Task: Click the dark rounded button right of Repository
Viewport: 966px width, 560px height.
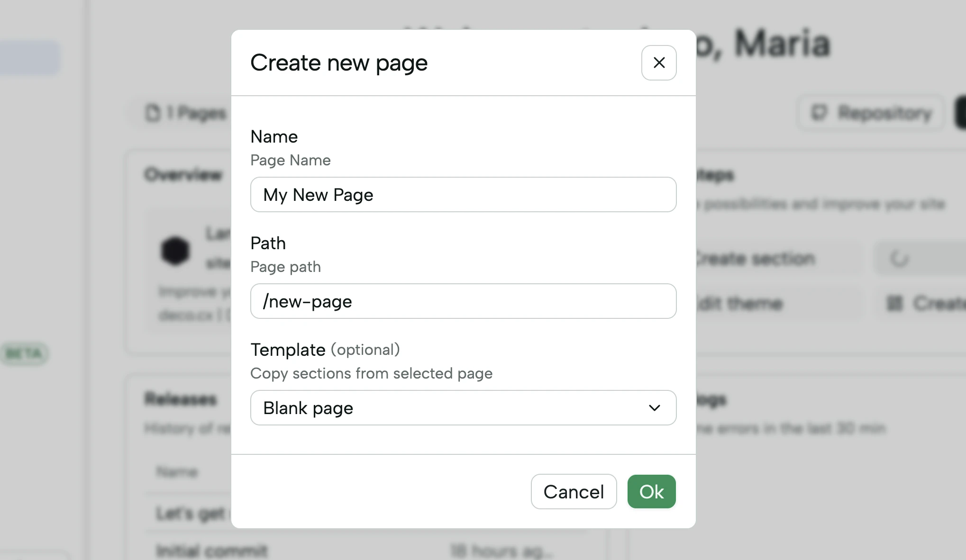Action: (x=960, y=113)
